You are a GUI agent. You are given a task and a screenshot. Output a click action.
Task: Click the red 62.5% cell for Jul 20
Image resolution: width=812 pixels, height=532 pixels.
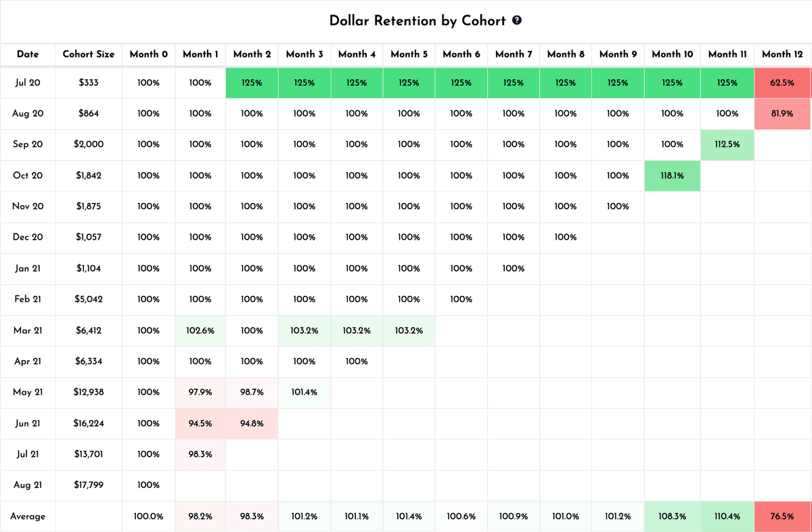click(x=782, y=83)
